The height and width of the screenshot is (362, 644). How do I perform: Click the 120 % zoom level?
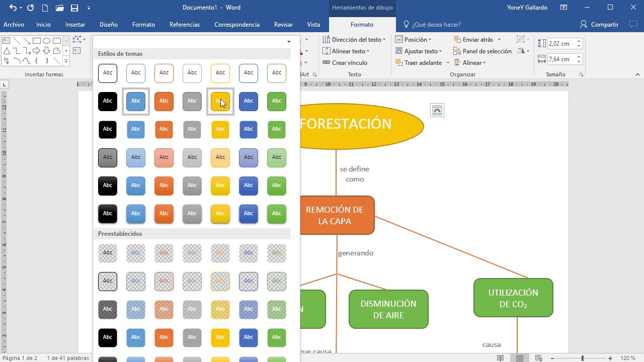(628, 358)
